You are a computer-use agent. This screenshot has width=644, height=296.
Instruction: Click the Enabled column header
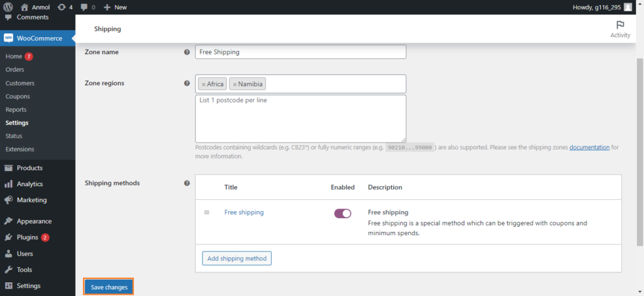(x=343, y=187)
